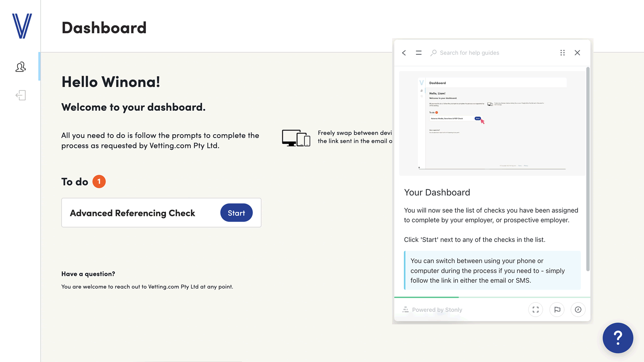Image resolution: width=644 pixels, height=362 pixels.
Task: Click the devices swap icon
Action: (296, 138)
